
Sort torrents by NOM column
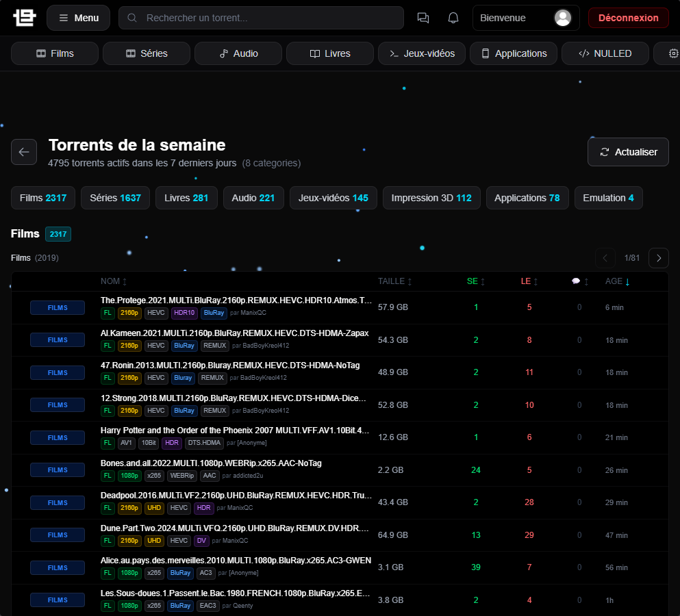tap(114, 281)
